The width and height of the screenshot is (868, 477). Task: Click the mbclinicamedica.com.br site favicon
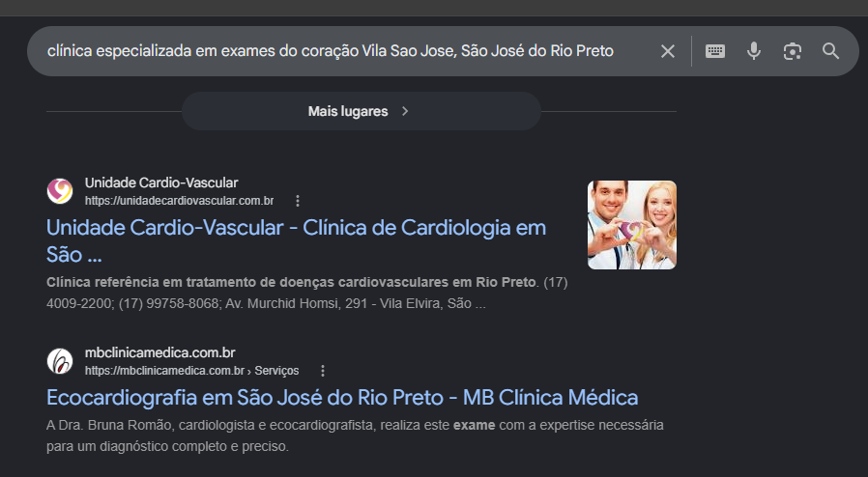tap(60, 361)
